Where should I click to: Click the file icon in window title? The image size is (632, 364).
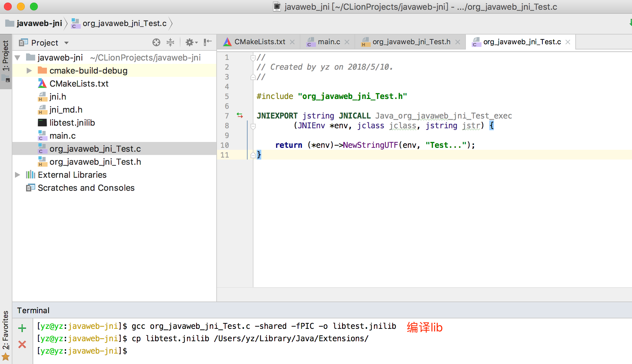point(277,7)
